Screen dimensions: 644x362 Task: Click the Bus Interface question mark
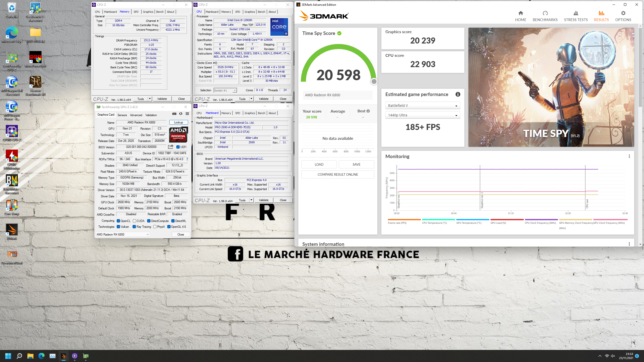pos(187,159)
